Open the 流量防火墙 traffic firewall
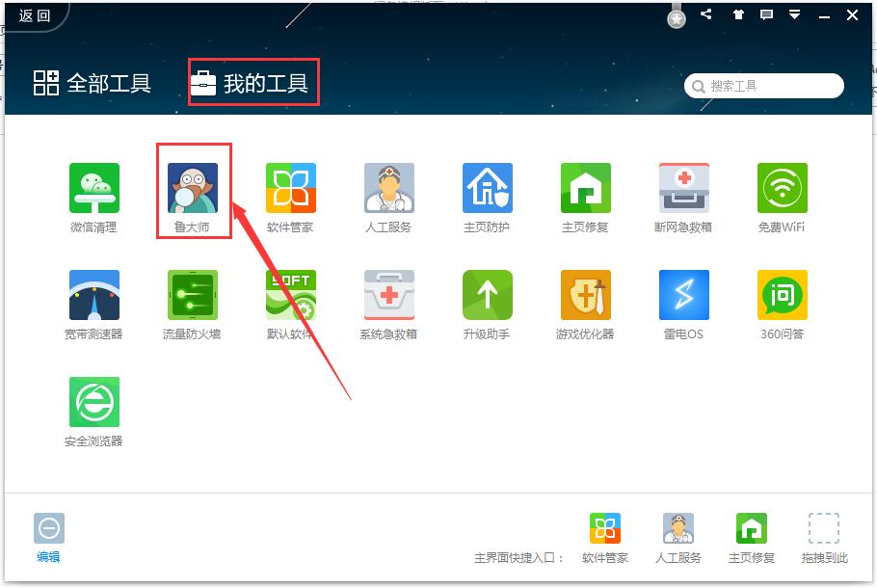The height and width of the screenshot is (588, 877). click(x=192, y=294)
